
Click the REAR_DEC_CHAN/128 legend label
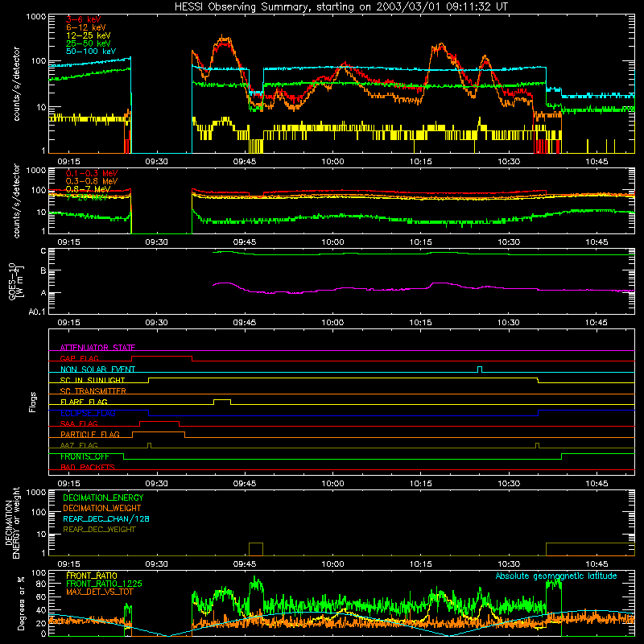pyautogui.click(x=106, y=519)
